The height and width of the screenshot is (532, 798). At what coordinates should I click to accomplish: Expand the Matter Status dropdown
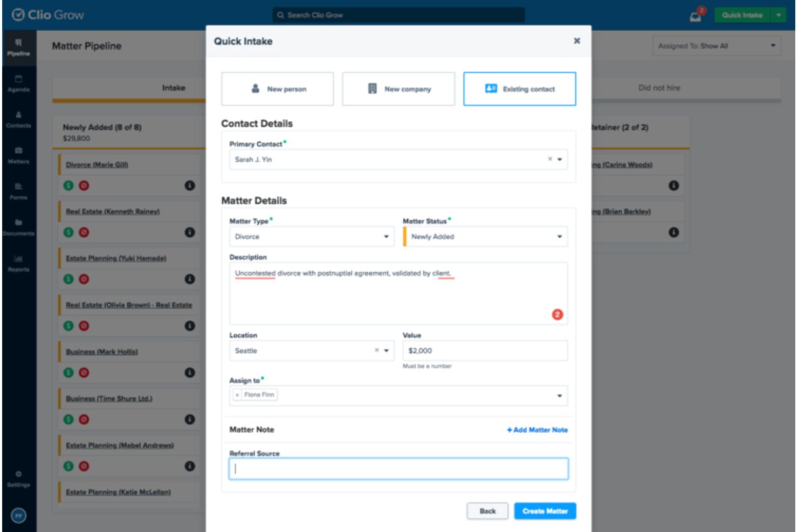[485, 237]
